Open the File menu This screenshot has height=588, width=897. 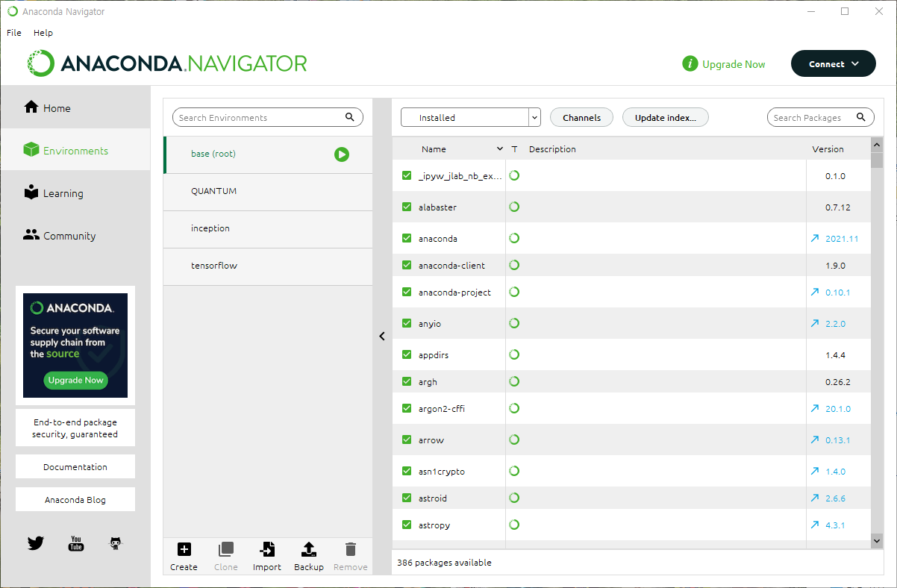pyautogui.click(x=14, y=33)
